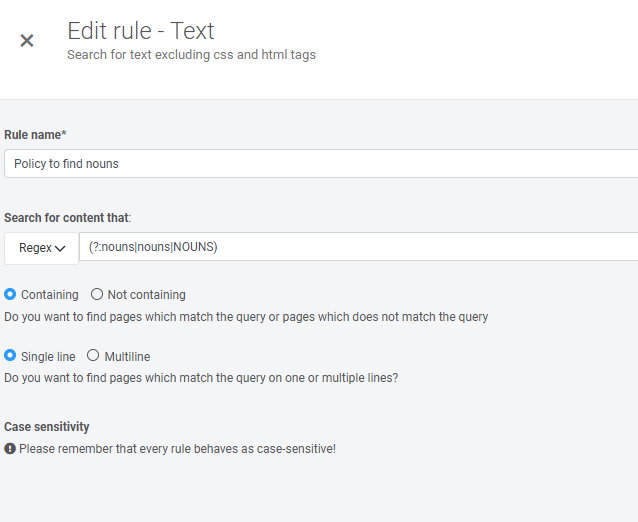Click the 'Multiline' label text
The height and width of the screenshot is (522, 638).
(127, 356)
